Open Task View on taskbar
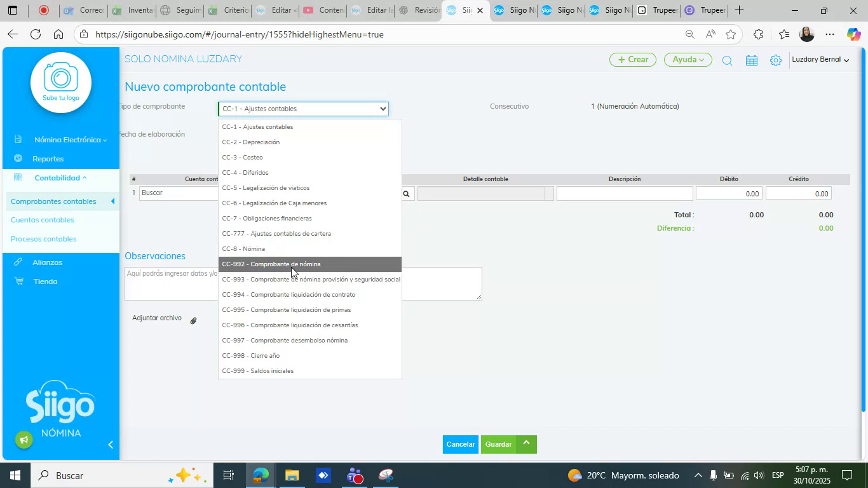 tap(229, 475)
